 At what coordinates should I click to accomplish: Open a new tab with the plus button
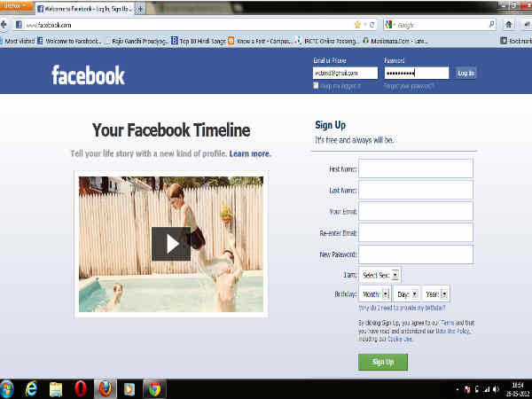(140, 9)
